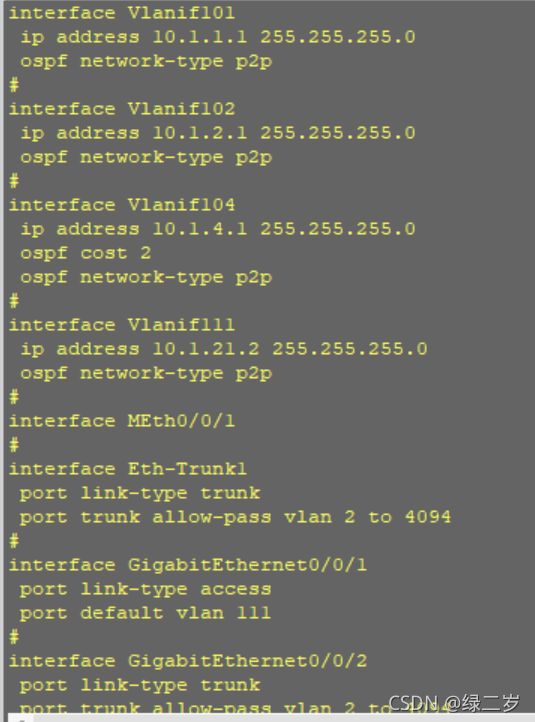Click 'port trunk allow-pass vlan 2 to 4094'
This screenshot has height=722, width=535.
tap(235, 517)
